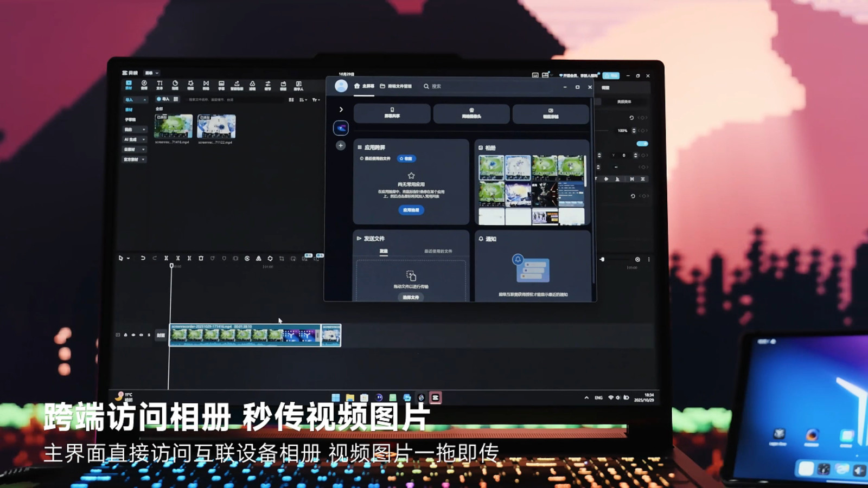This screenshot has height=488, width=868.
Task: Select the connected device icon in the sidebar
Action: tap(341, 128)
